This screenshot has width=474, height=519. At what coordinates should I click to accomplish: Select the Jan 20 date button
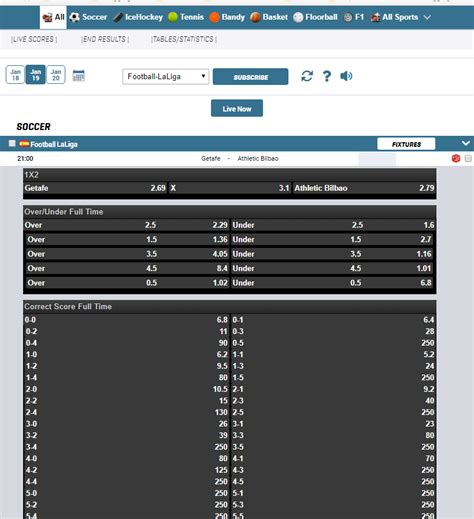(x=56, y=75)
